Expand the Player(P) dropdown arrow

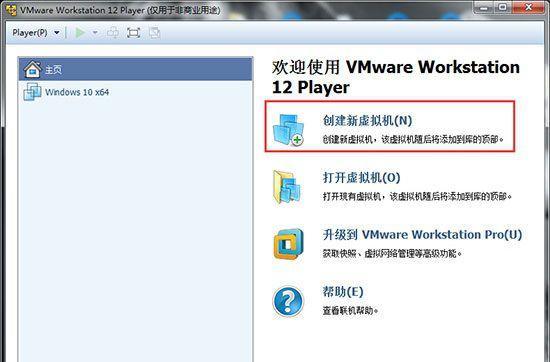[x=57, y=33]
